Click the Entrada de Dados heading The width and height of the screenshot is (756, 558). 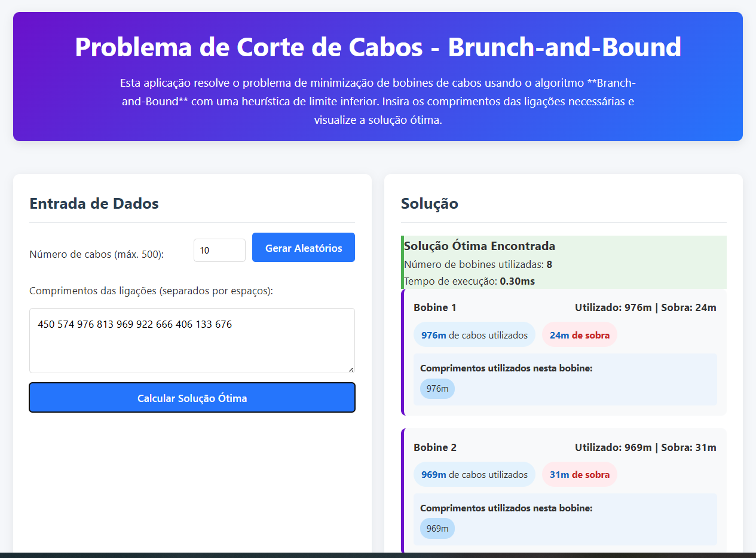point(94,203)
